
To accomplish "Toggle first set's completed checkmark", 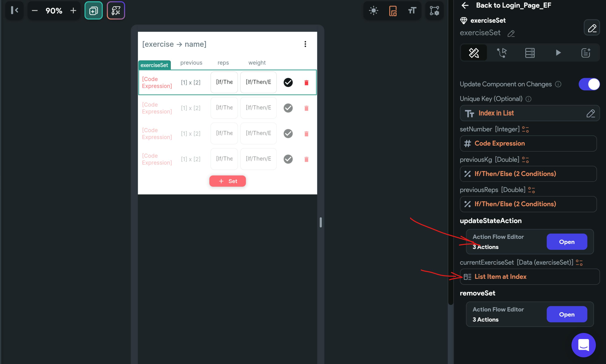I will (x=288, y=82).
